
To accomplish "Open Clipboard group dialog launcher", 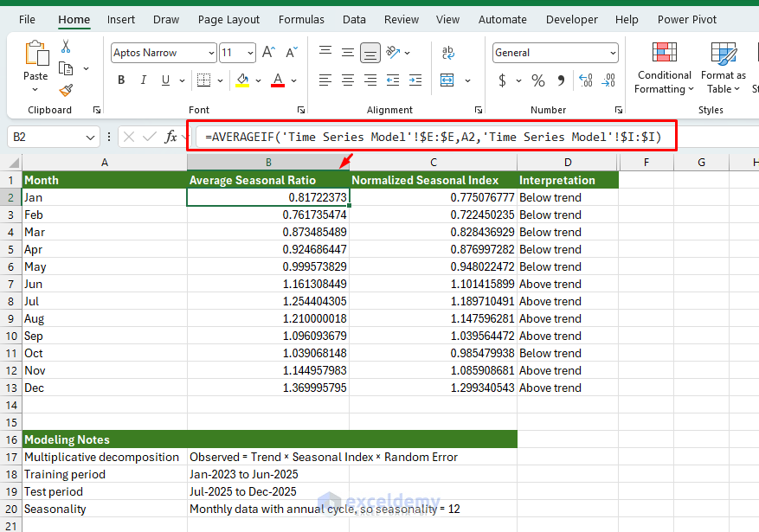I will point(97,110).
